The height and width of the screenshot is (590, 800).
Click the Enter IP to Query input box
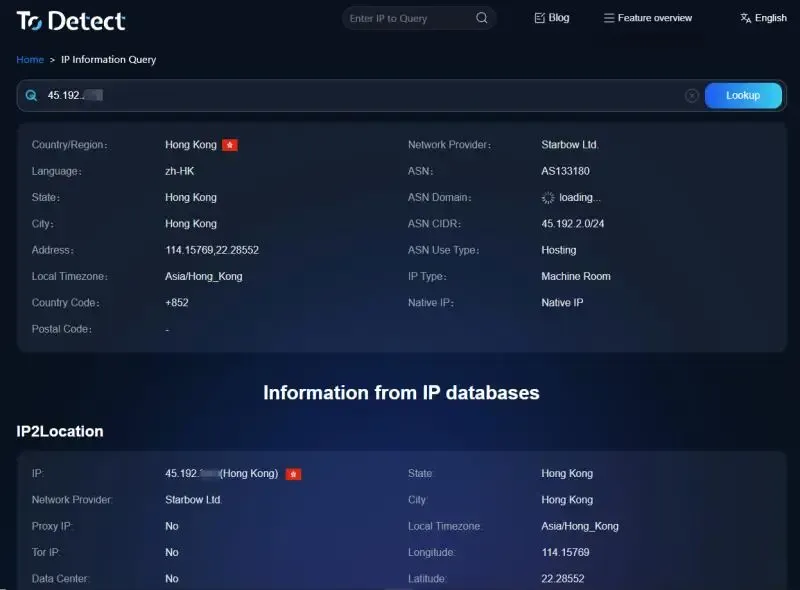click(x=410, y=18)
